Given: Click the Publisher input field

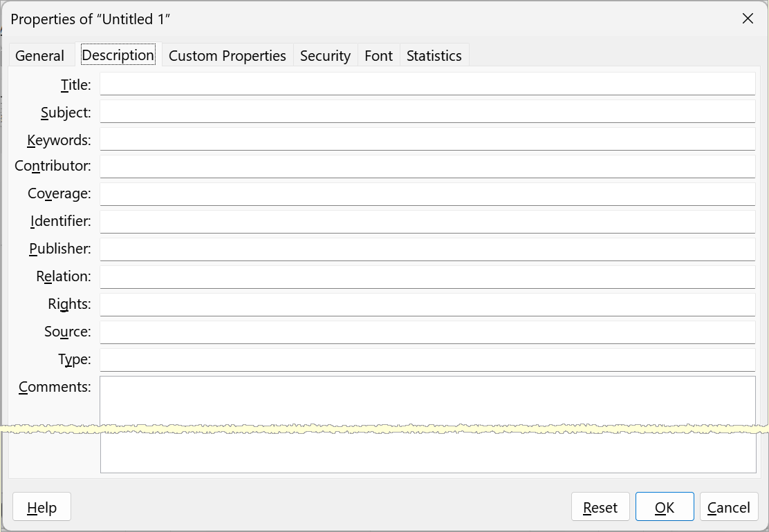Looking at the screenshot, I should pyautogui.click(x=427, y=249).
